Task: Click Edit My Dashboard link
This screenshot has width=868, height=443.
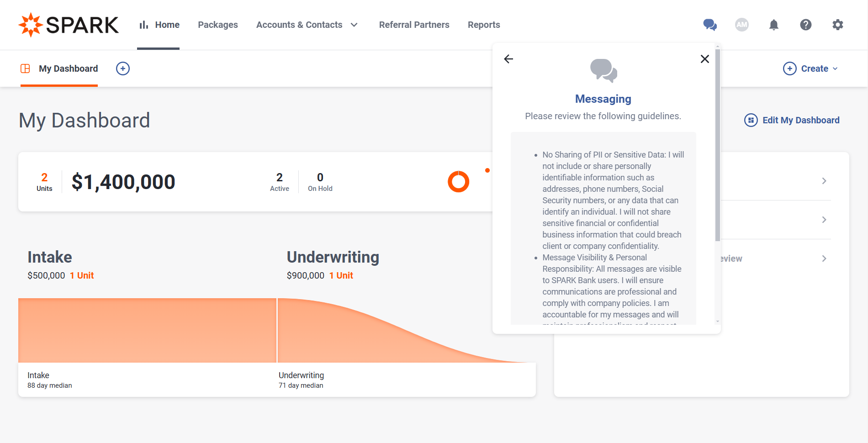Action: click(x=801, y=120)
